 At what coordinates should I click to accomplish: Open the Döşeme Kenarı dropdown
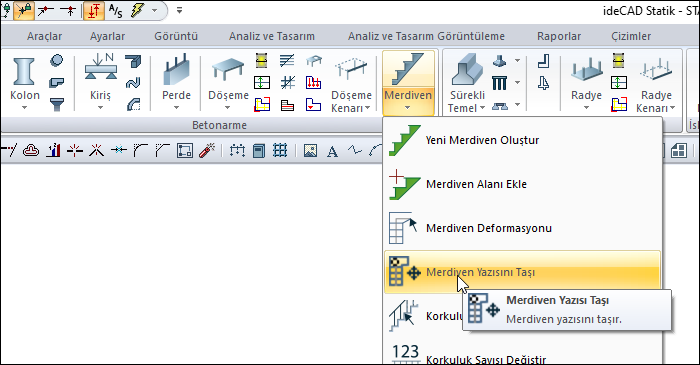(x=367, y=108)
